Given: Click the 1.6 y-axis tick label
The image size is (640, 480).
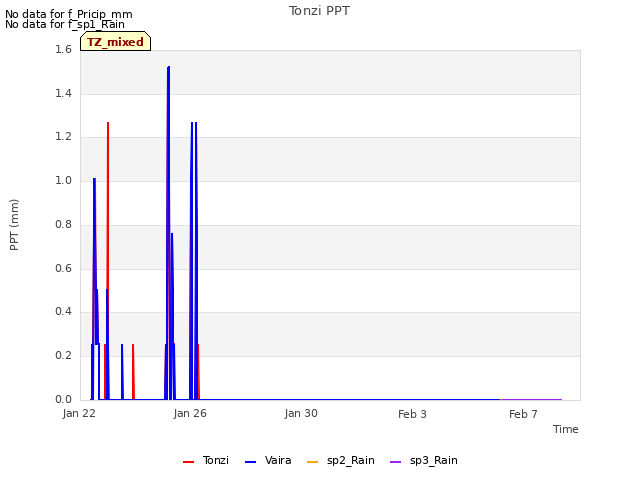Looking at the screenshot, I should point(63,49).
